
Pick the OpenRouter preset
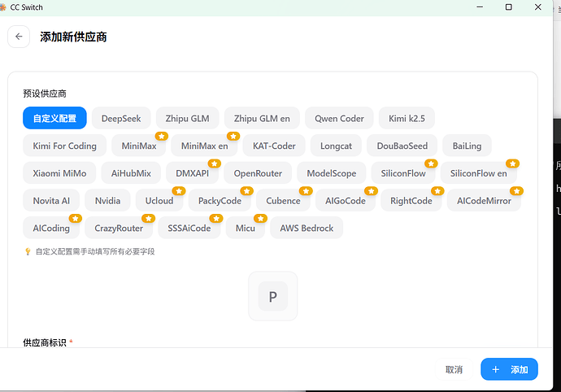click(258, 173)
